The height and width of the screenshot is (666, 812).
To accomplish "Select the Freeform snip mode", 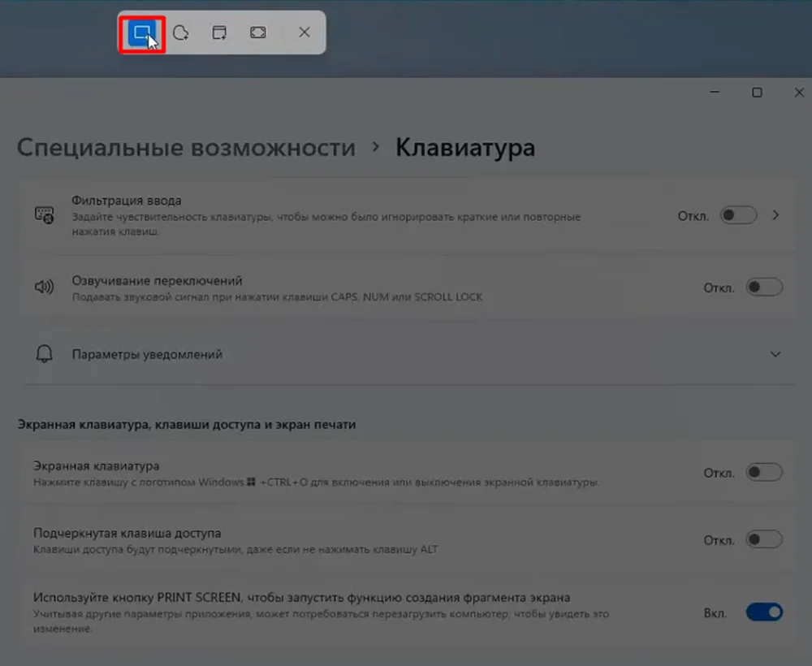I will 180,32.
